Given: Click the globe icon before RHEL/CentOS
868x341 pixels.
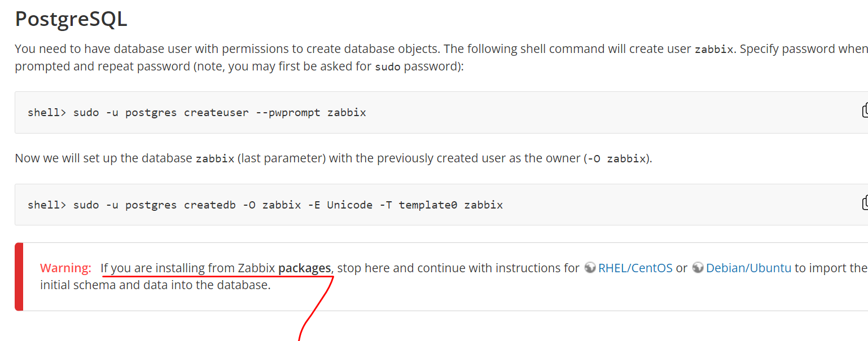Looking at the screenshot, I should click(x=590, y=268).
